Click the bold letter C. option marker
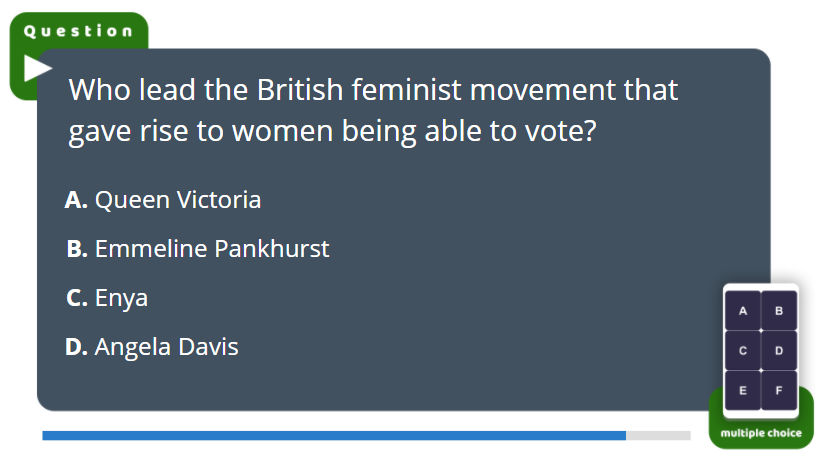This screenshot has width=825, height=459. coord(77,298)
